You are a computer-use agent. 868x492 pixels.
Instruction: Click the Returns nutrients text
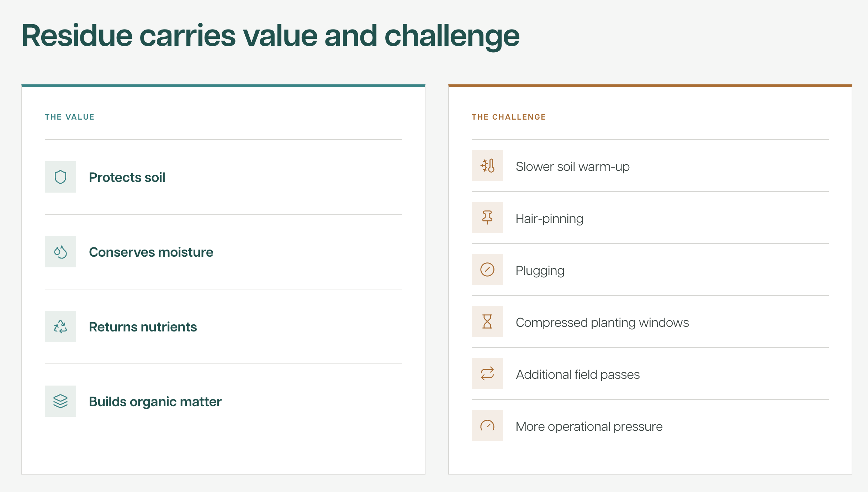pos(143,327)
